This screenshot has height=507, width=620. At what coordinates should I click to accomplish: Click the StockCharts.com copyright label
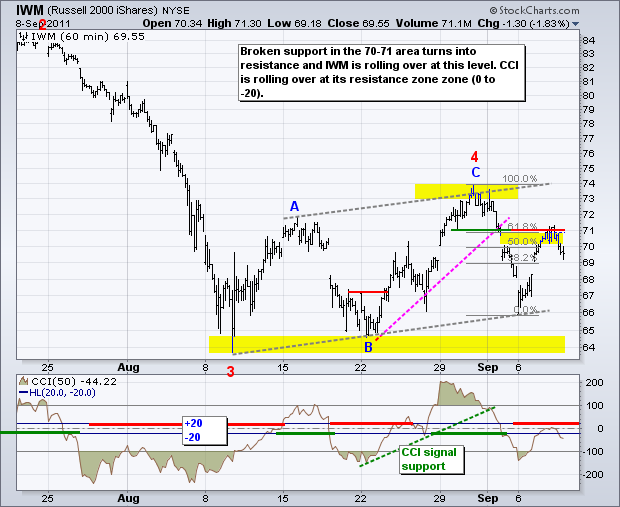point(535,10)
